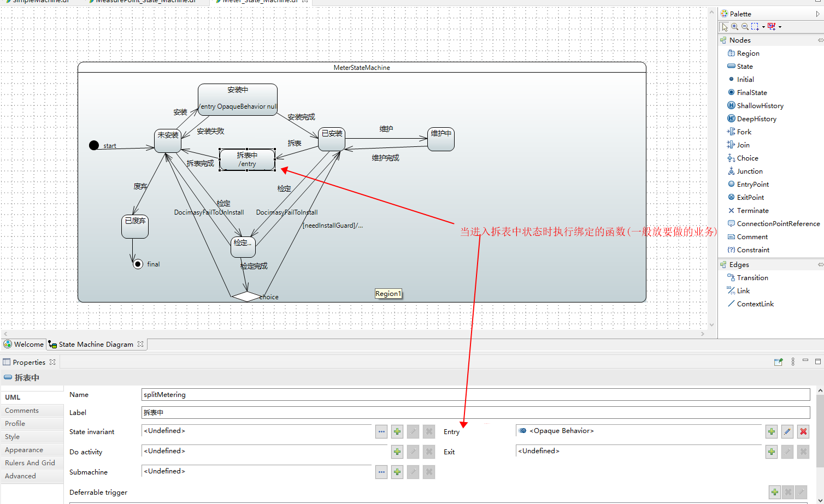Select the Choice tool in the palette
This screenshot has width=824, height=504.
click(x=743, y=158)
